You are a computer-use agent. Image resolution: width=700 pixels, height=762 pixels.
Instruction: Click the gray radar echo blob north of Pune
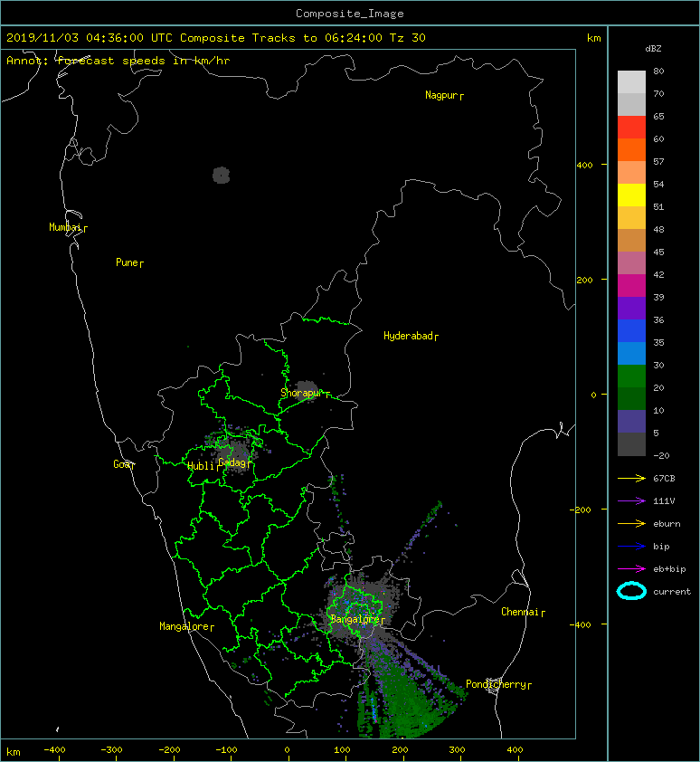tap(221, 175)
